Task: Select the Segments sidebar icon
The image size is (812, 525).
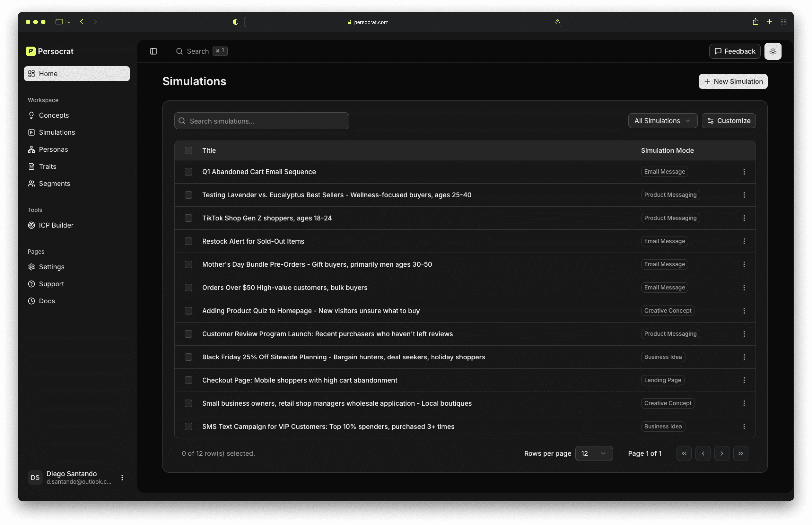Action: point(31,183)
